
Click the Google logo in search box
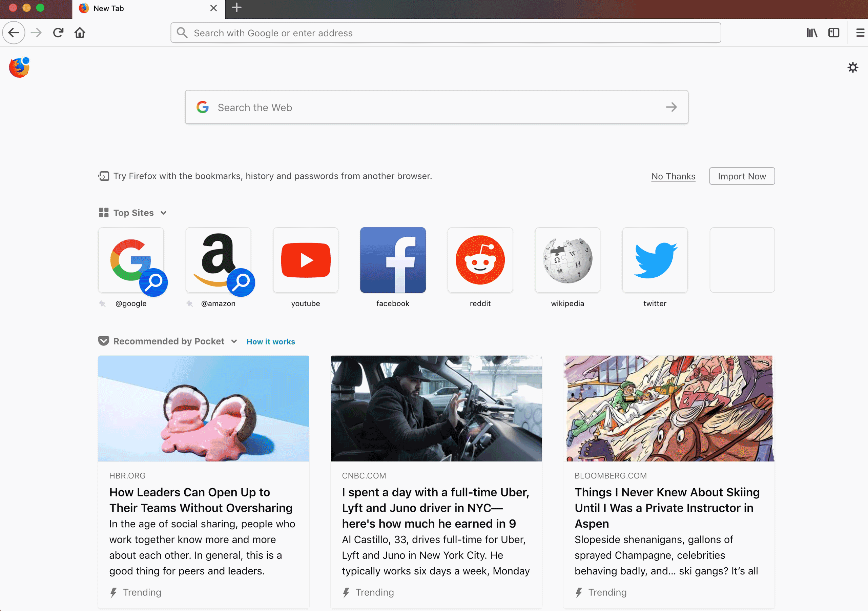pos(203,107)
